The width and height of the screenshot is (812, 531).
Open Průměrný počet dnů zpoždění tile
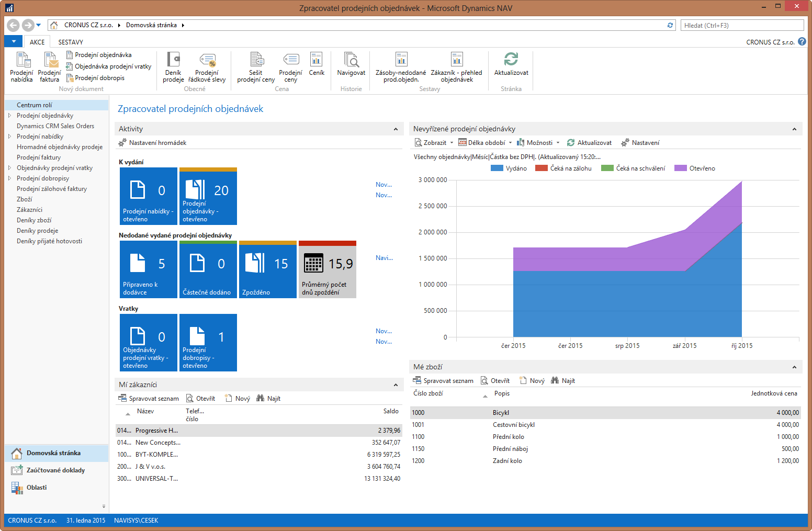point(328,269)
